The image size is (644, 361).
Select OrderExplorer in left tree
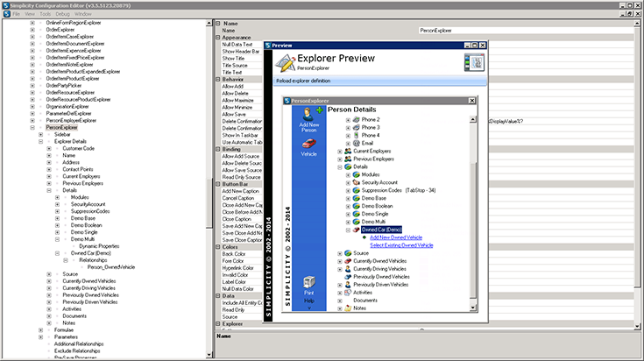[x=60, y=30]
